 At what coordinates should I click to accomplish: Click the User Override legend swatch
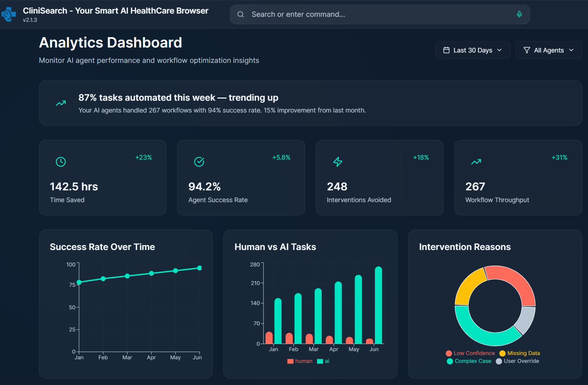click(x=499, y=361)
